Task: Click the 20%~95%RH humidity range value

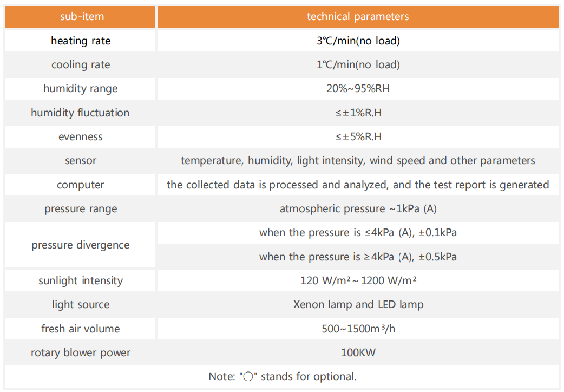Action: coord(358,89)
